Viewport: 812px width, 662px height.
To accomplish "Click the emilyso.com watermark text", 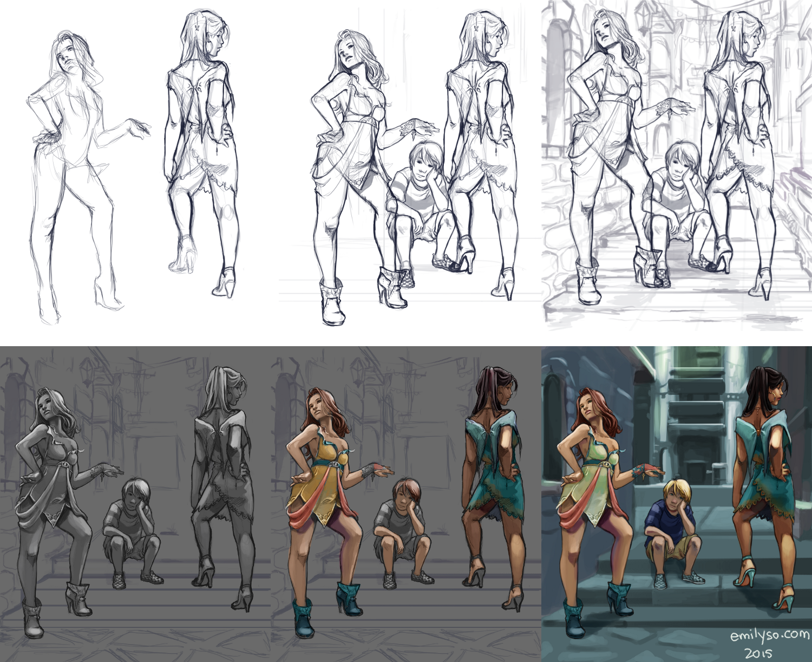I will click(769, 634).
